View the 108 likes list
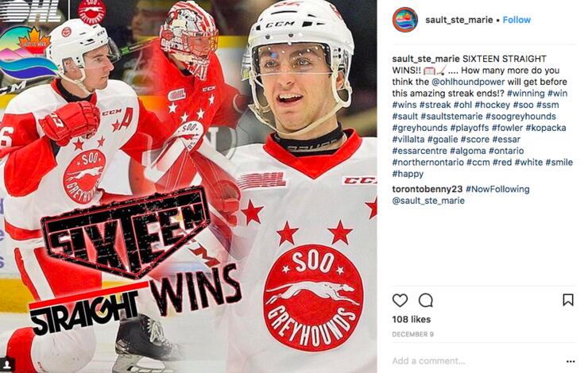The height and width of the screenshot is (373, 588). point(412,320)
